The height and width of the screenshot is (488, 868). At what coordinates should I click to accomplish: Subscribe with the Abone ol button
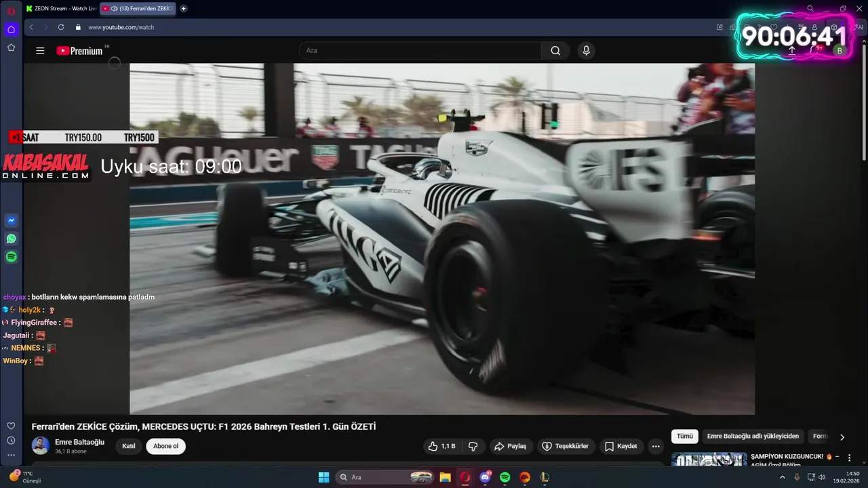(x=165, y=446)
